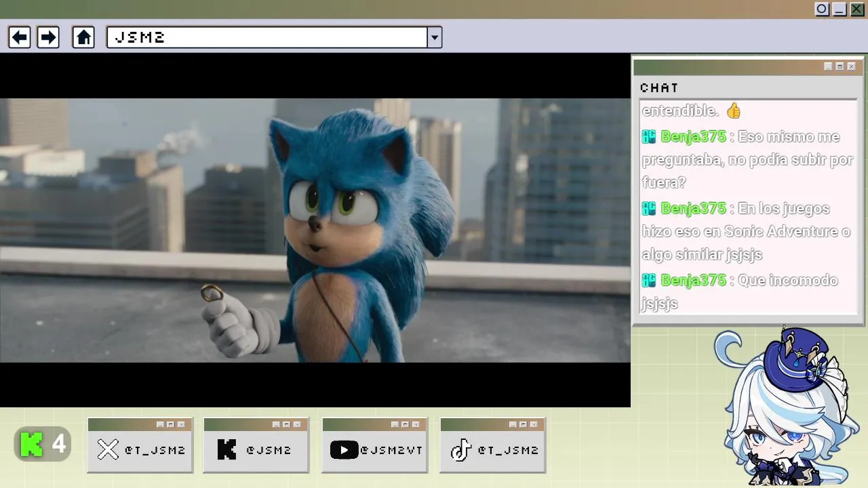Minimize the YouTube @JSM2VT card window

[x=394, y=424]
